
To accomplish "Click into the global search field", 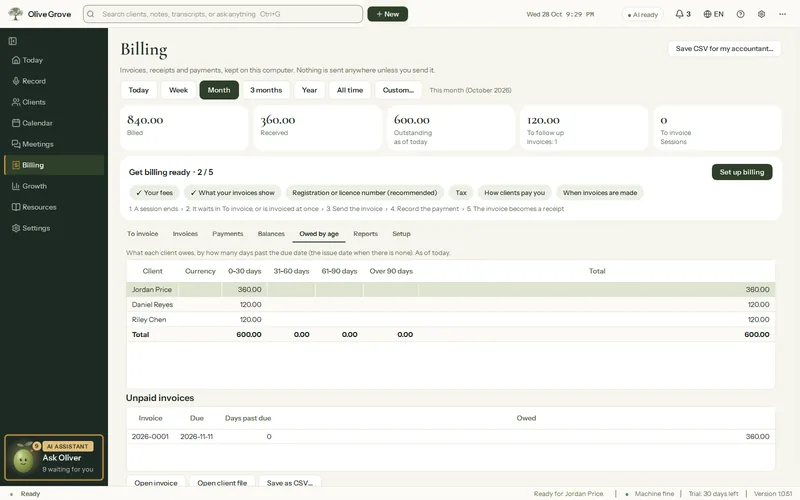I will [x=223, y=14].
